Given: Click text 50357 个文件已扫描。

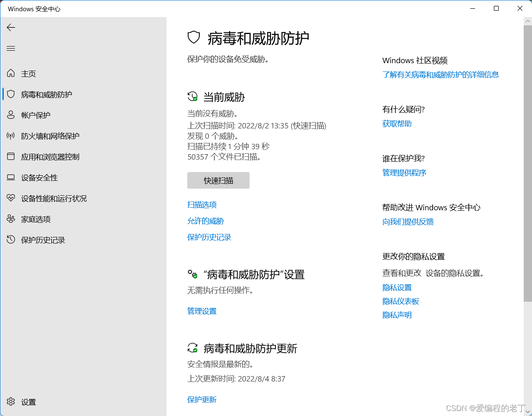Looking at the screenshot, I should click(224, 157).
